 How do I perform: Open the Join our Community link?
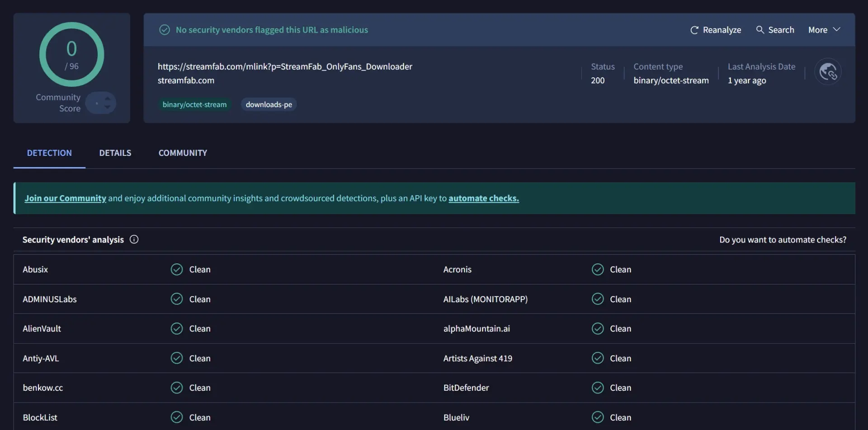[x=65, y=198]
